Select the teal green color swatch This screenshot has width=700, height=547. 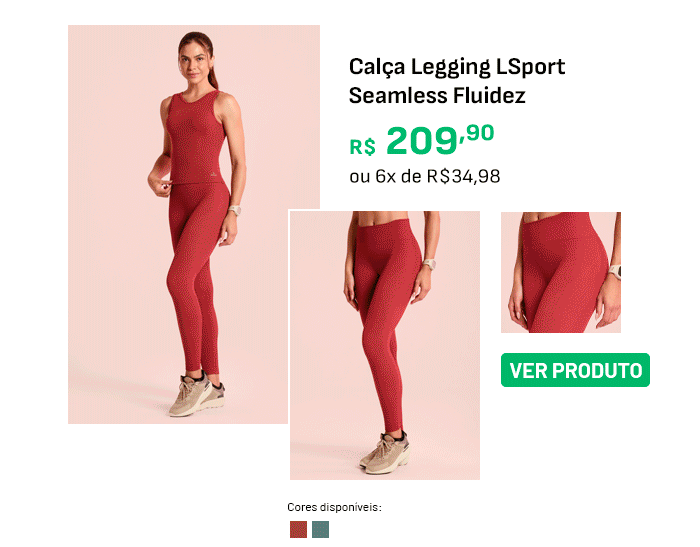point(320,529)
